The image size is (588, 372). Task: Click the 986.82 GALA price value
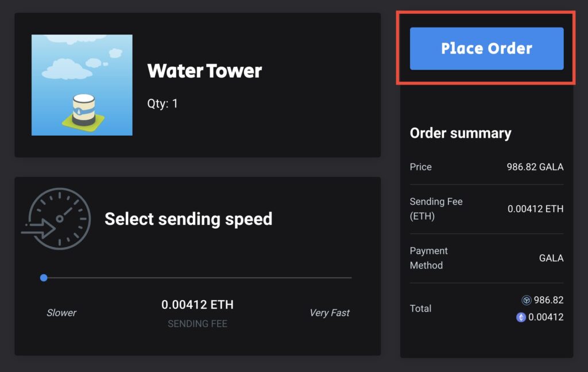[x=535, y=167]
